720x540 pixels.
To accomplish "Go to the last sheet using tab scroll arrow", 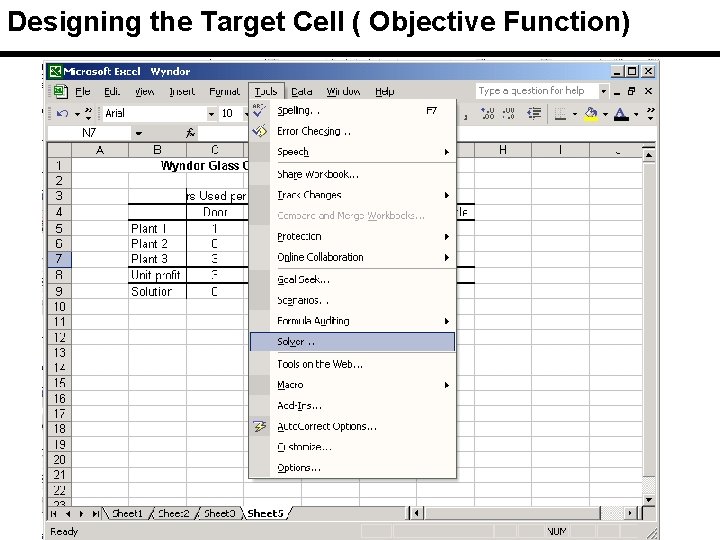I will pyautogui.click(x=96, y=514).
